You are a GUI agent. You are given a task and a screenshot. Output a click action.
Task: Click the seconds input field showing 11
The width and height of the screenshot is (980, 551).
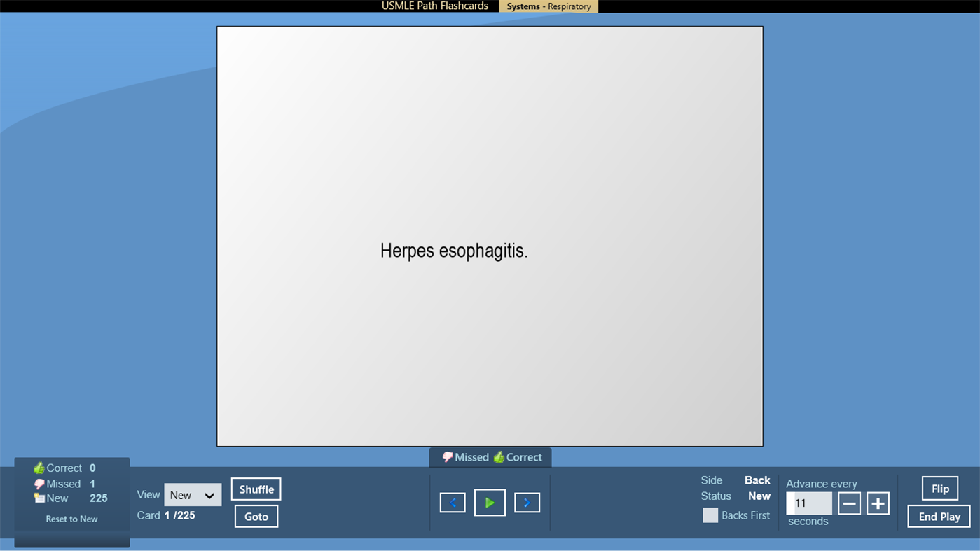point(808,502)
